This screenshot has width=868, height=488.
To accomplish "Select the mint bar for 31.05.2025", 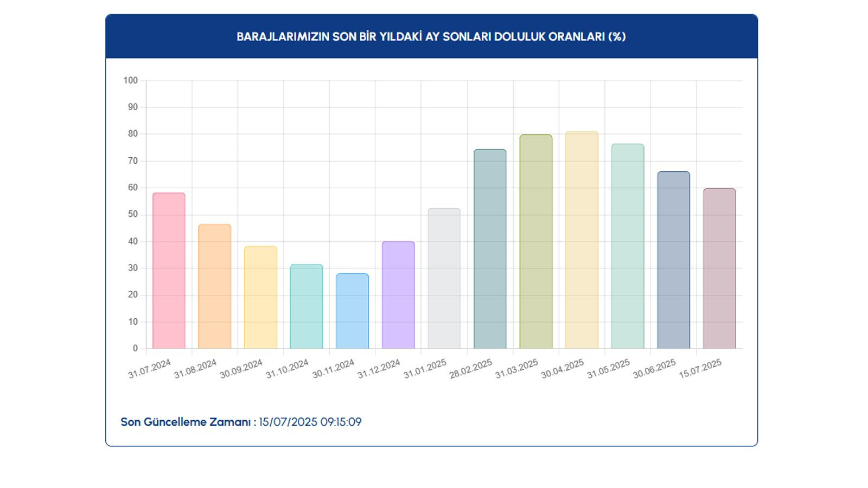I will [x=628, y=246].
